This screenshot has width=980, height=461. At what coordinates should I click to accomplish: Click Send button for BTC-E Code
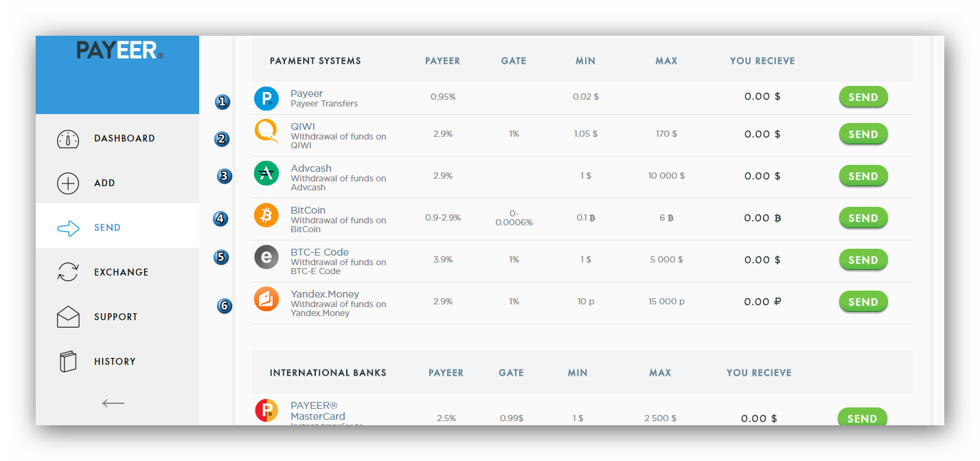tap(863, 260)
